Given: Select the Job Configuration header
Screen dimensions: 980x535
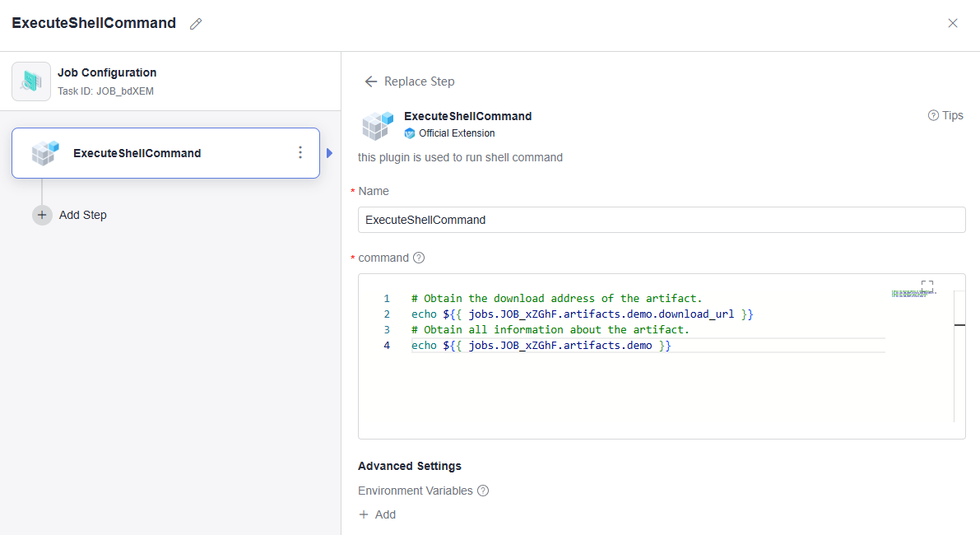Looking at the screenshot, I should pyautogui.click(x=107, y=81).
